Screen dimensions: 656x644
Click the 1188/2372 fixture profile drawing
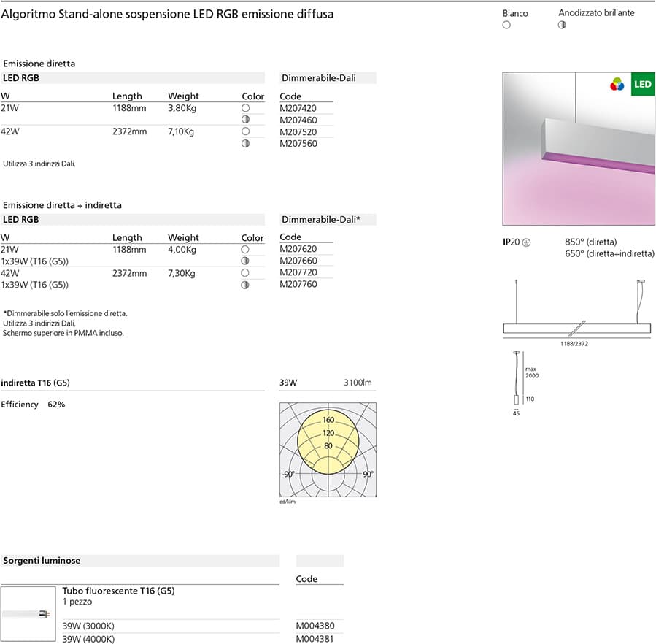[x=576, y=329]
